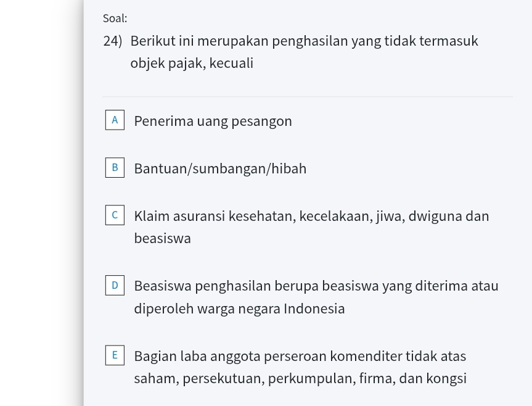Click the answer text "Bantuan/sumbangan/hibah"
This screenshot has width=532, height=406.
[x=220, y=169]
